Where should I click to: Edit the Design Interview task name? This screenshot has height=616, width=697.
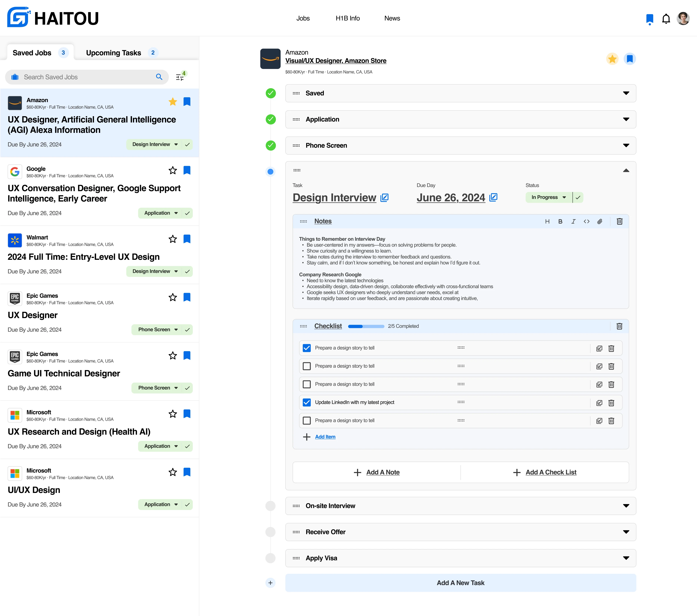385,198
